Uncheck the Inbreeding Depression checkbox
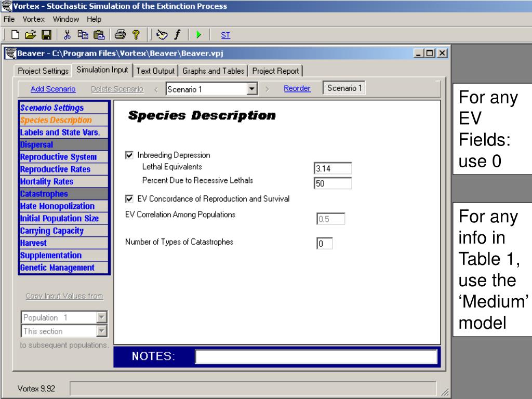Viewport: 532px width, 399px height. (129, 155)
